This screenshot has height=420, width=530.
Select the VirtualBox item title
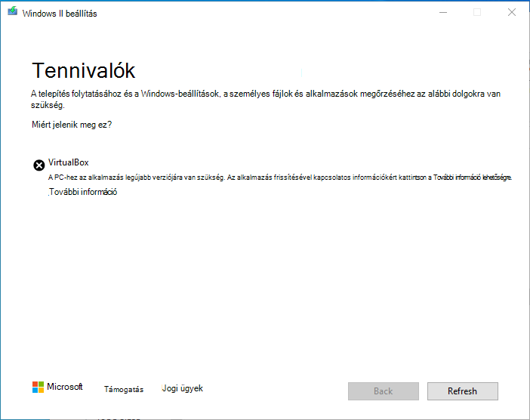pos(68,162)
